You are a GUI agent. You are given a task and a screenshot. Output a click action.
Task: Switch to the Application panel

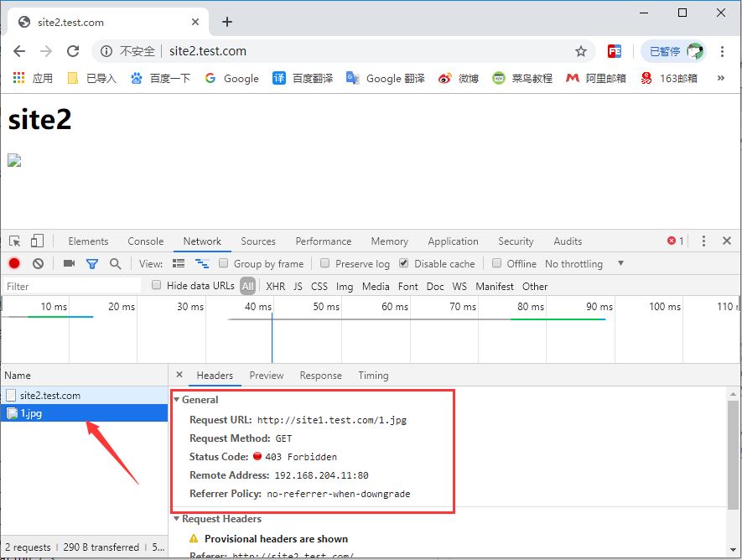(x=453, y=241)
